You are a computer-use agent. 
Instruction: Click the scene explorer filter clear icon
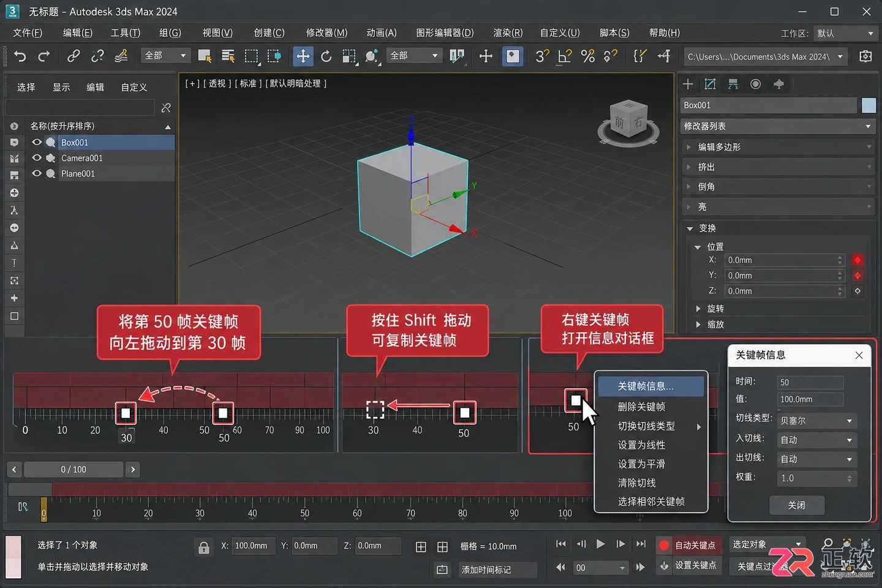166,108
